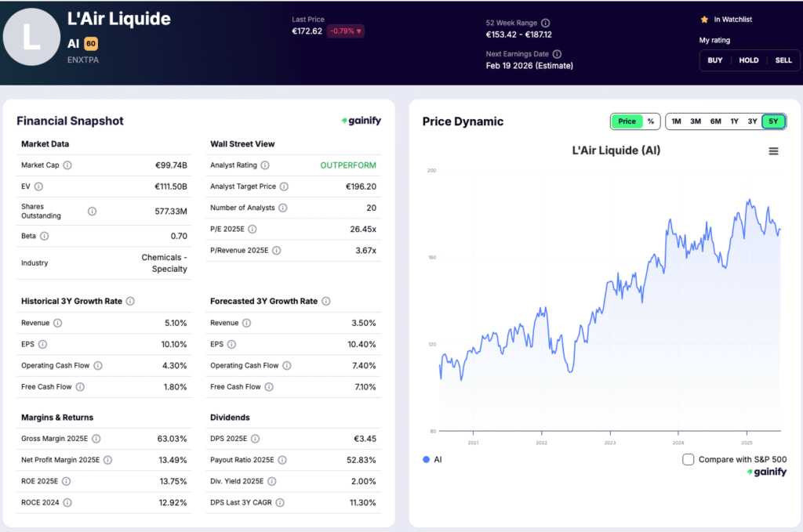Switch chart display from Price to %
803x532 pixels.
650,121
